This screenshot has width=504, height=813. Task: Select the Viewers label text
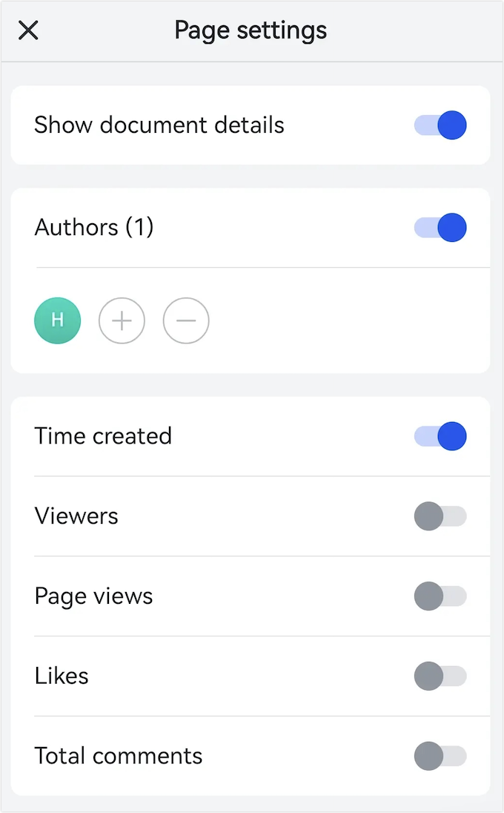(76, 516)
